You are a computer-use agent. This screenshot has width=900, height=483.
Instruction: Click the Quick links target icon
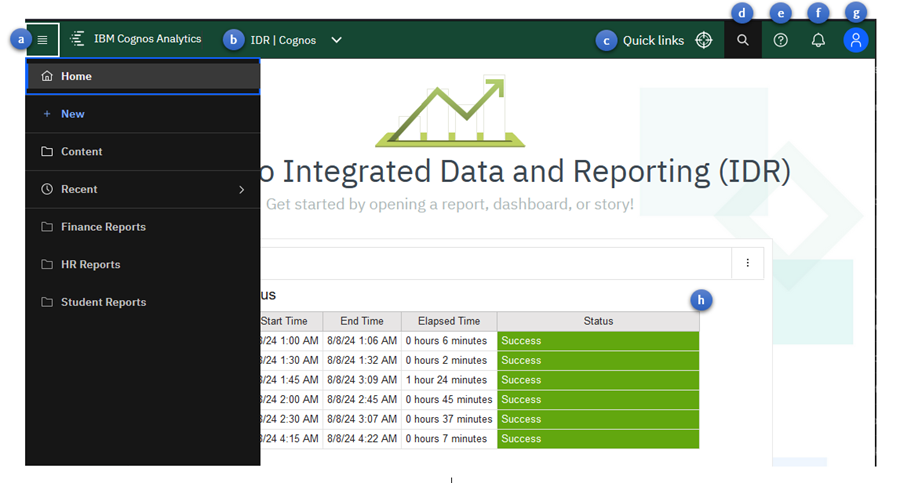pyautogui.click(x=704, y=40)
